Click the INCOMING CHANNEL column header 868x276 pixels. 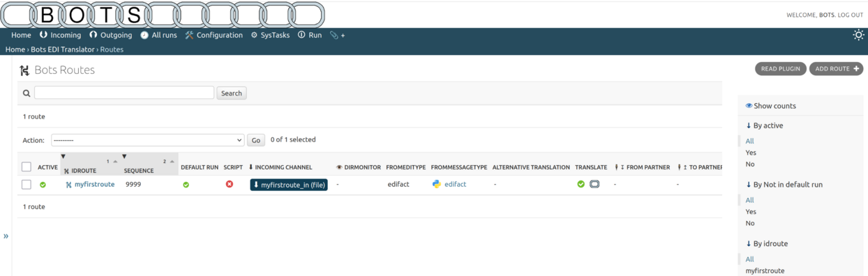tap(280, 167)
